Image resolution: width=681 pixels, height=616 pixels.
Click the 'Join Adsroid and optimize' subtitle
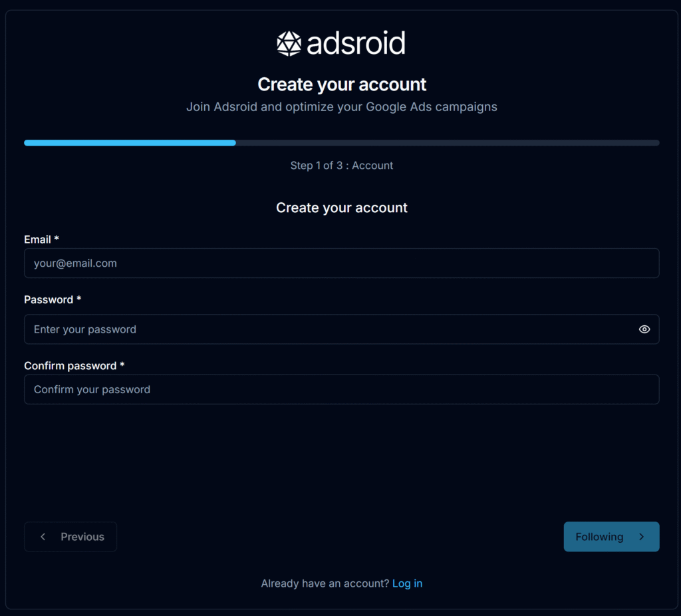(x=341, y=107)
